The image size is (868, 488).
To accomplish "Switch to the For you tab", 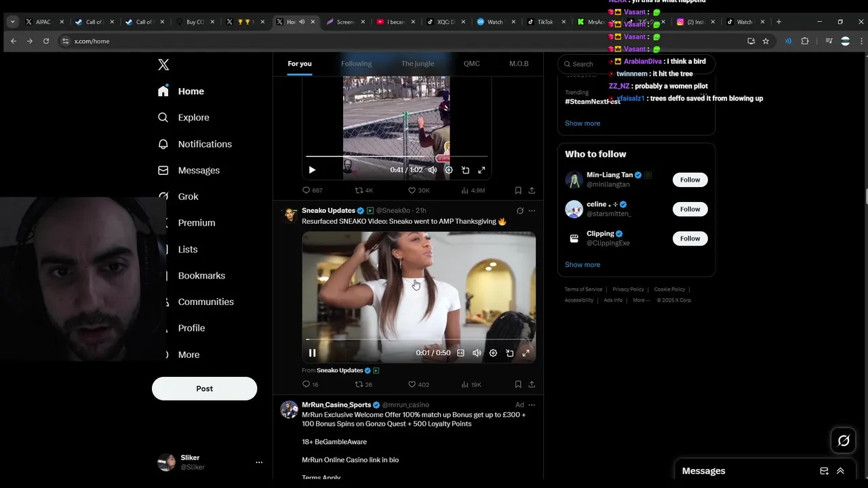I will coord(300,64).
